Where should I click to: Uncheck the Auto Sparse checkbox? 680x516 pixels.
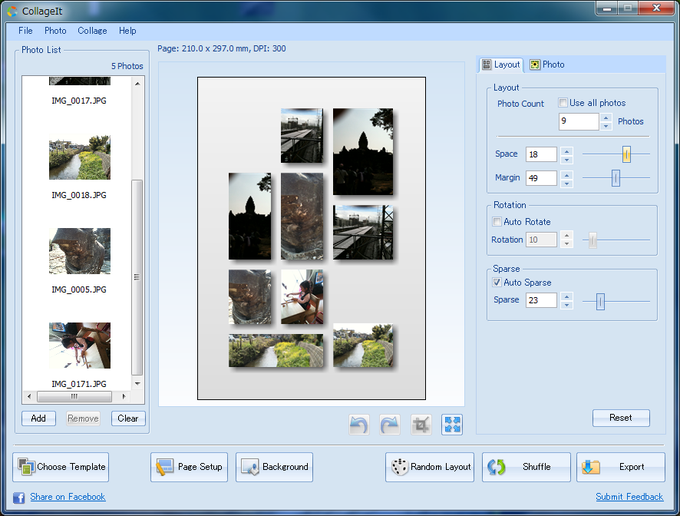(x=497, y=282)
